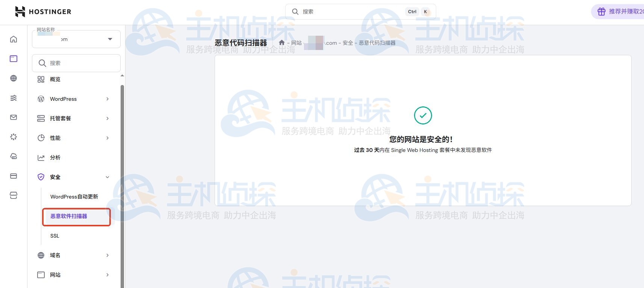The height and width of the screenshot is (288, 644).
Task: Click 网站 breadcrumb link
Action: (x=296, y=43)
